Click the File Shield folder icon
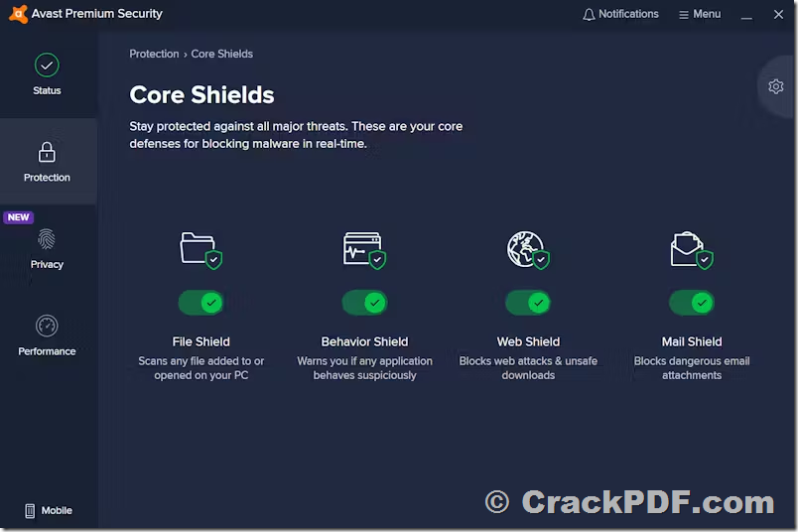 point(201,250)
